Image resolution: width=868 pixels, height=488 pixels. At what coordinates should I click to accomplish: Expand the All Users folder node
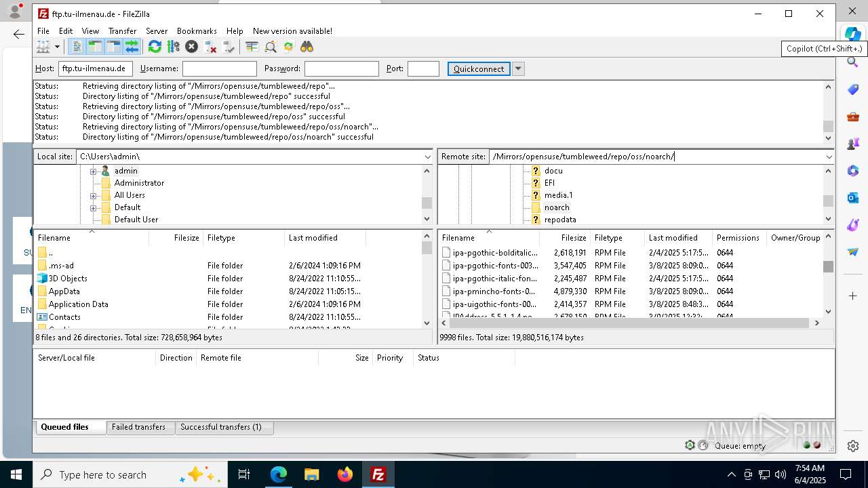(93, 195)
